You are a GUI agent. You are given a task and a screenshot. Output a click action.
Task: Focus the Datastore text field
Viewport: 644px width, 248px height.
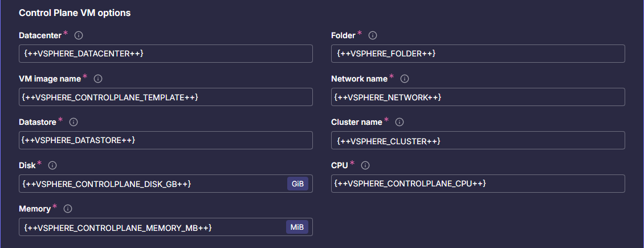(x=165, y=140)
